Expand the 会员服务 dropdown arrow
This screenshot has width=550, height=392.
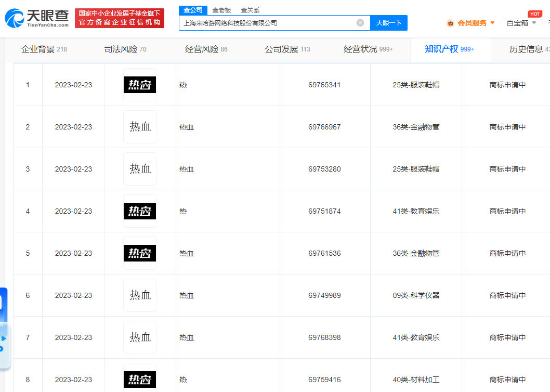[x=492, y=23]
